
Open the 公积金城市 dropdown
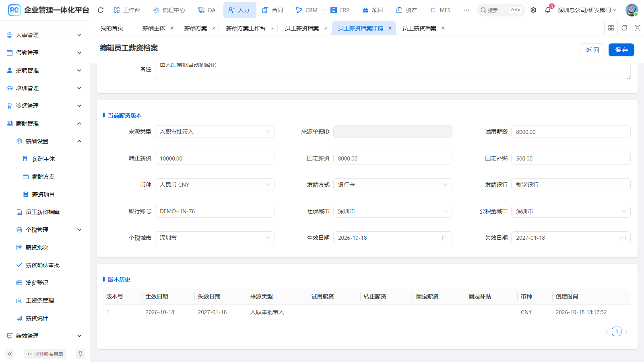coord(571,211)
